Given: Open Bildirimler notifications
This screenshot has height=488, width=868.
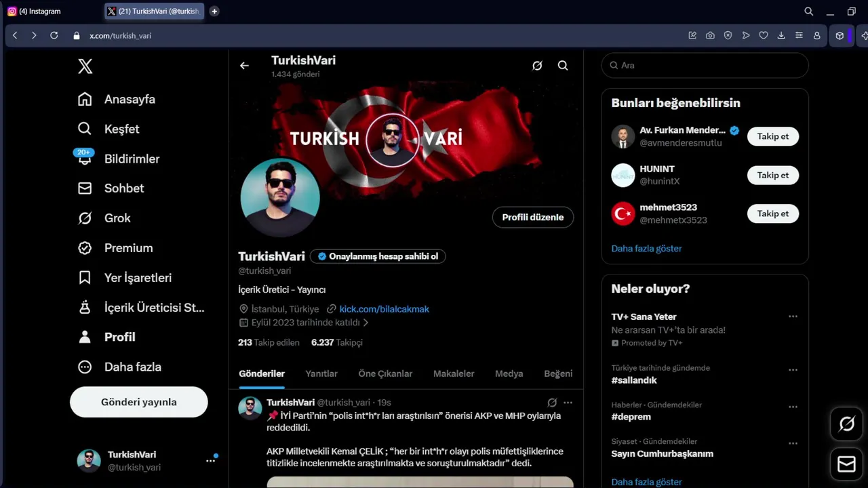Looking at the screenshot, I should 118,159.
